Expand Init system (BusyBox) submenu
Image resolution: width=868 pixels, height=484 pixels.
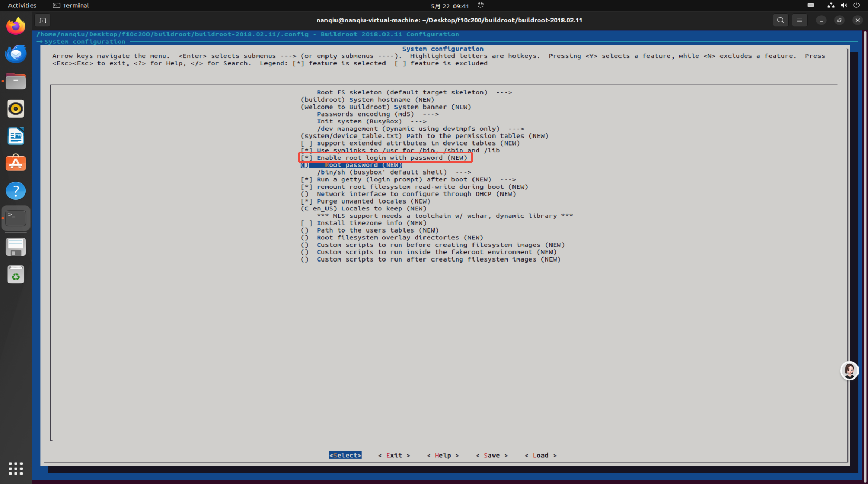[x=371, y=121]
